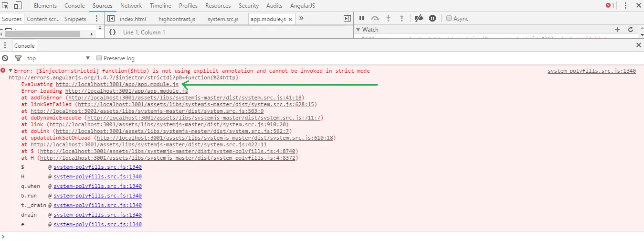Image resolution: width=644 pixels, height=241 pixels.
Task: Open the Elements panel tab
Action: (45, 6)
